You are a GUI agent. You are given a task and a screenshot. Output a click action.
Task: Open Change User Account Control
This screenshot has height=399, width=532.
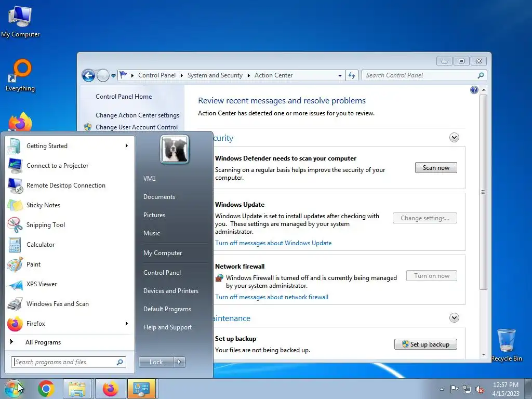(137, 127)
